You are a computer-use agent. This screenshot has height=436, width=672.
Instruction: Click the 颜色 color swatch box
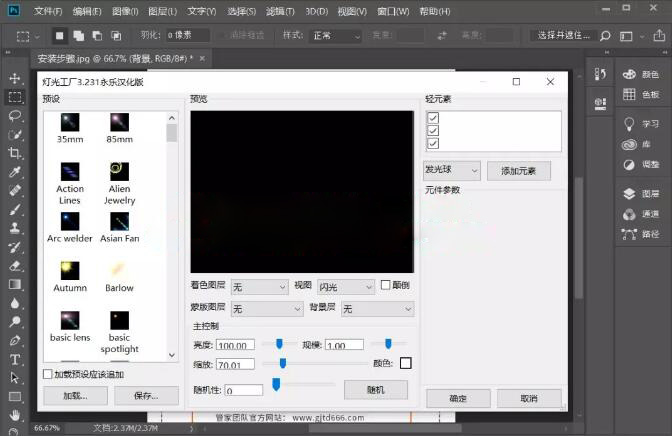coord(406,363)
